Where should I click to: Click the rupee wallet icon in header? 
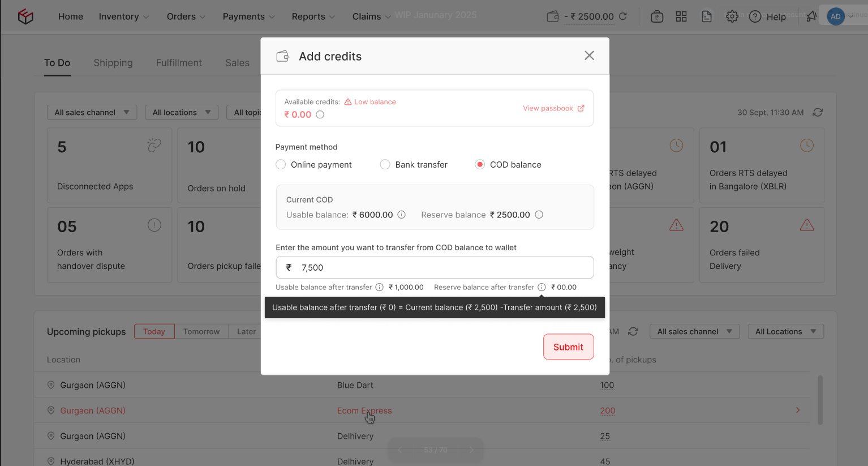click(657, 16)
